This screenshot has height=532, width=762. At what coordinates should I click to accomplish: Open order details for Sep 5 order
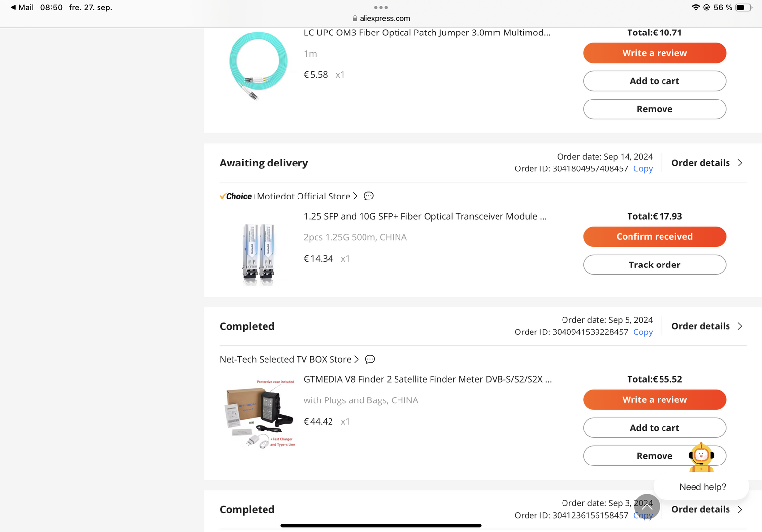(x=706, y=326)
